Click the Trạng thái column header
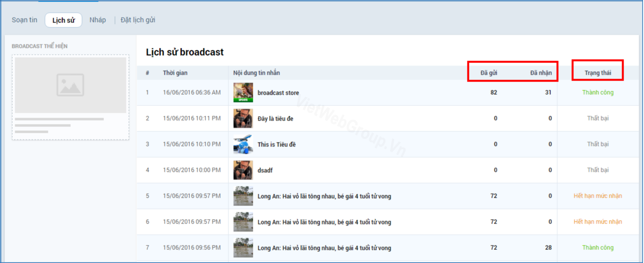 point(598,73)
